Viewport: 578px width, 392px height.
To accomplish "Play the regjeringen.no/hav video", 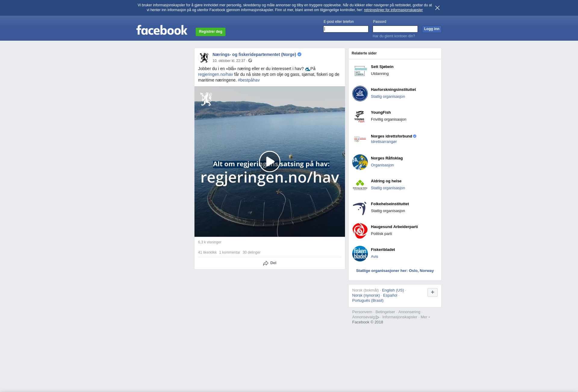I will point(270,162).
